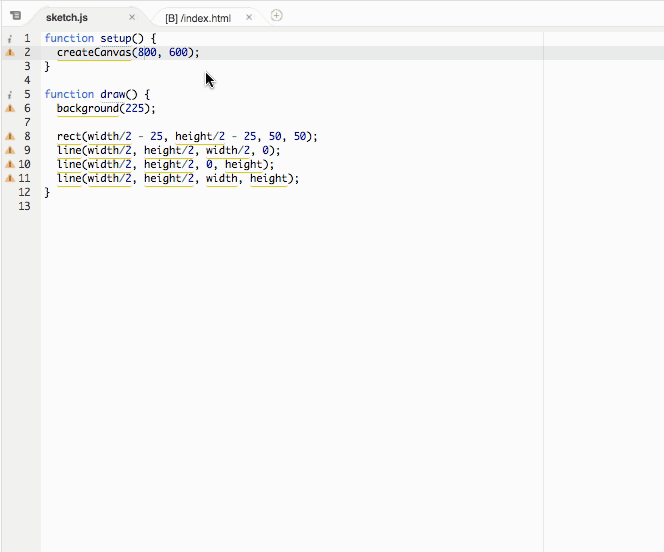The height and width of the screenshot is (552, 664).
Task: Click the warning icon on line 9
Action: point(10,150)
